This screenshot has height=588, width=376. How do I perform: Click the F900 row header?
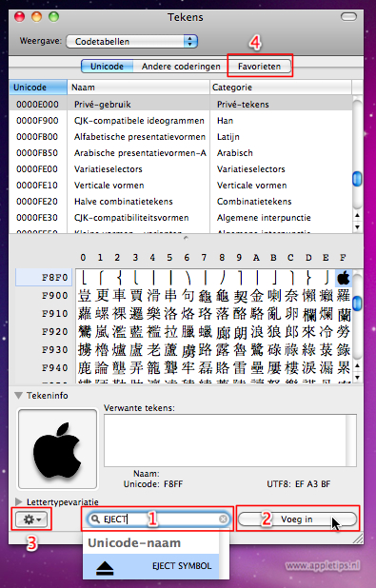pos(55,296)
